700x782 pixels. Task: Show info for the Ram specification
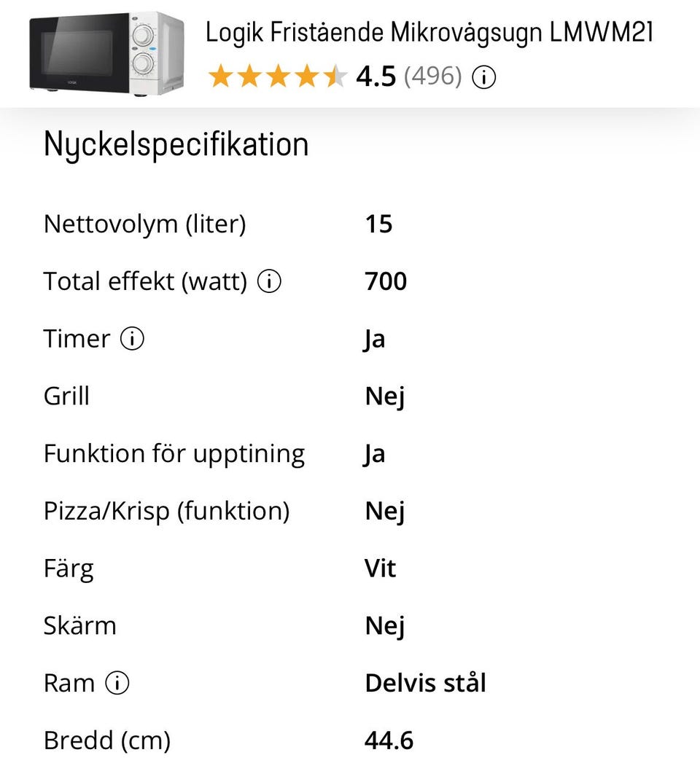tap(117, 684)
